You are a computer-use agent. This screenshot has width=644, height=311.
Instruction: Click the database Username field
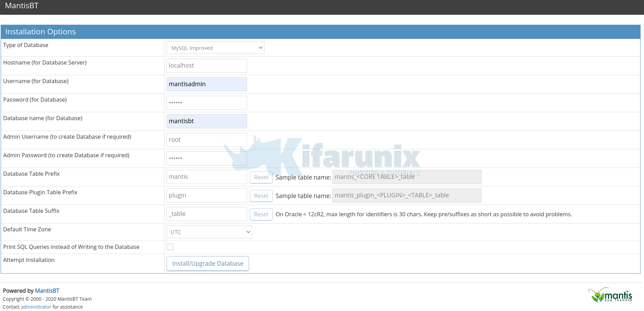(206, 84)
